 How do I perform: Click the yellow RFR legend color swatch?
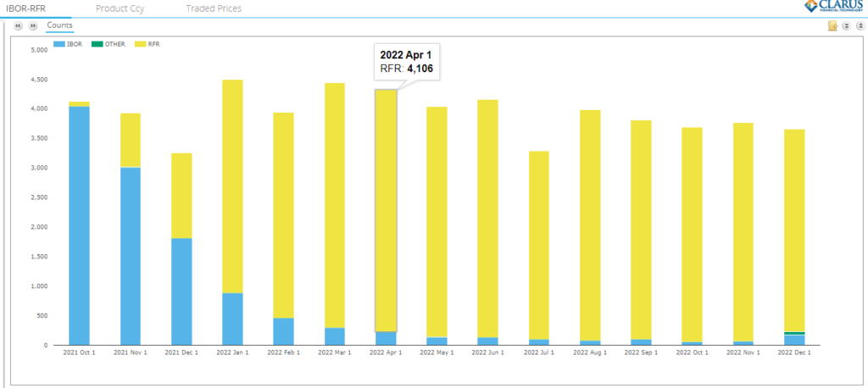point(140,44)
